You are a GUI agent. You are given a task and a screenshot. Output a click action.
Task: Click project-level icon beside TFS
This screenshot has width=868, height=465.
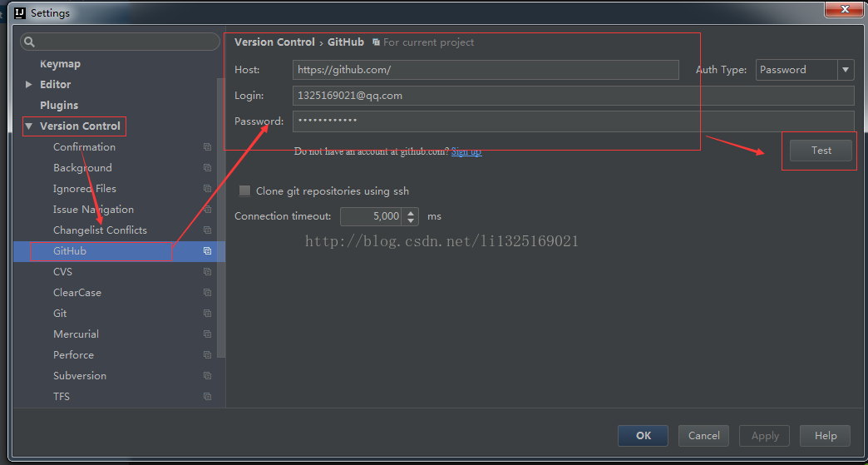click(207, 396)
